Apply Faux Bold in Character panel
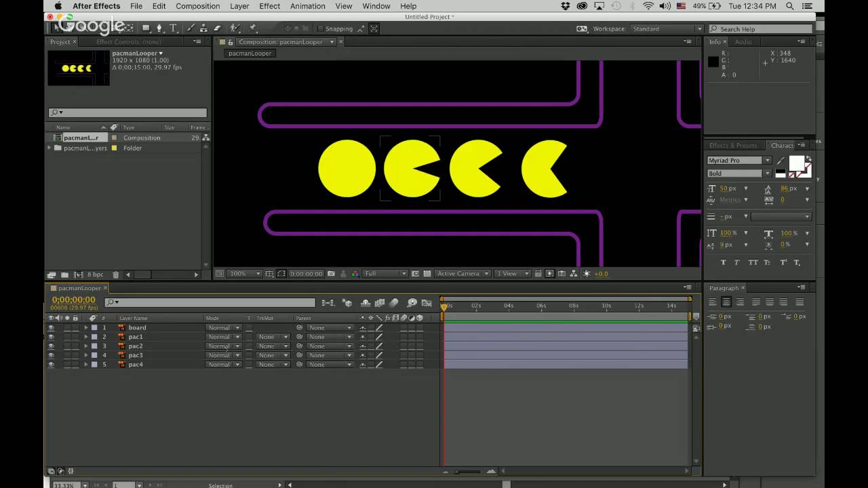 [x=723, y=262]
